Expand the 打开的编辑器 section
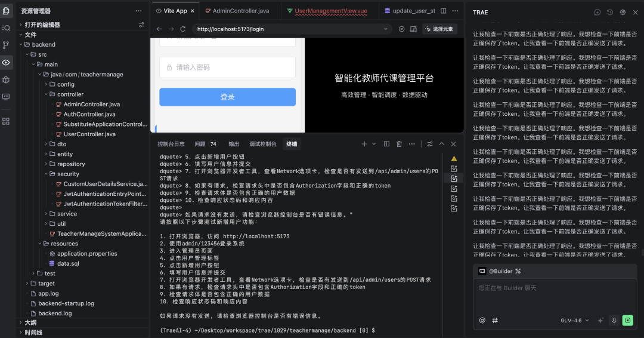Image resolution: width=644 pixels, height=338 pixels. point(42,24)
